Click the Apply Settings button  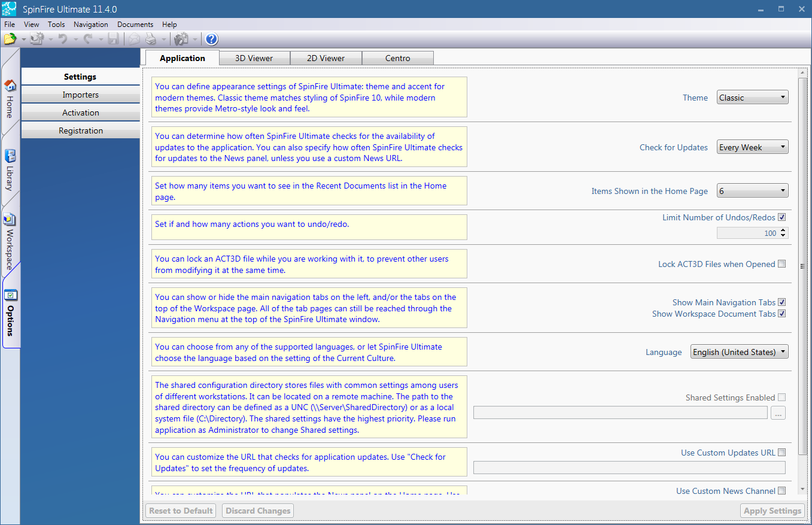pos(772,511)
